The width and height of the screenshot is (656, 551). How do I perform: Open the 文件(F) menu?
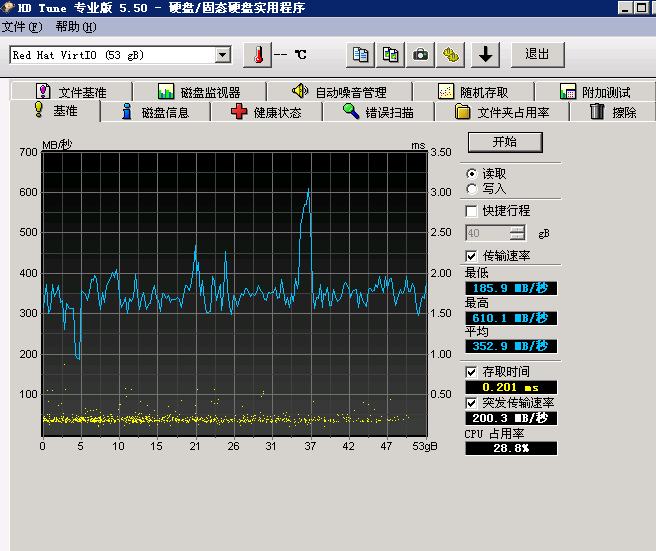pyautogui.click(x=22, y=27)
